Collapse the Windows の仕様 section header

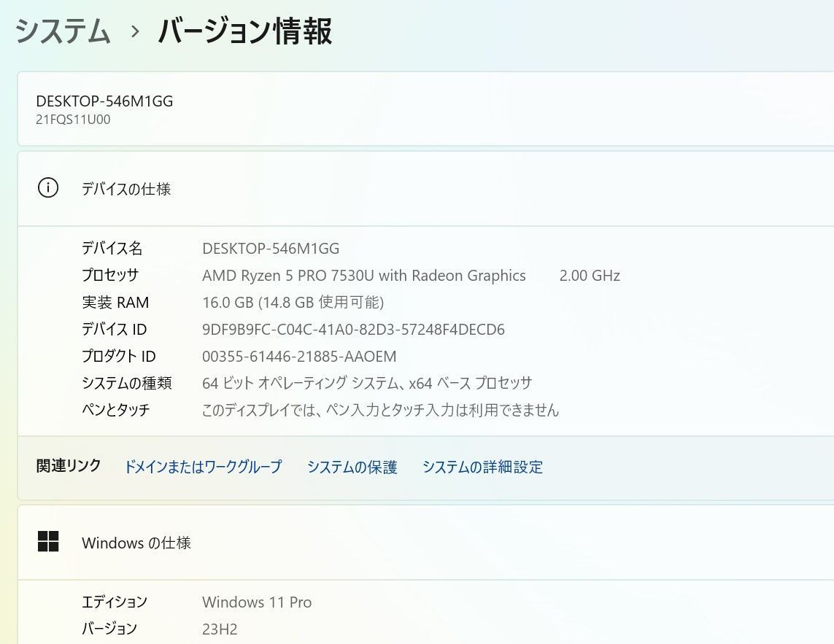pyautogui.click(x=425, y=543)
